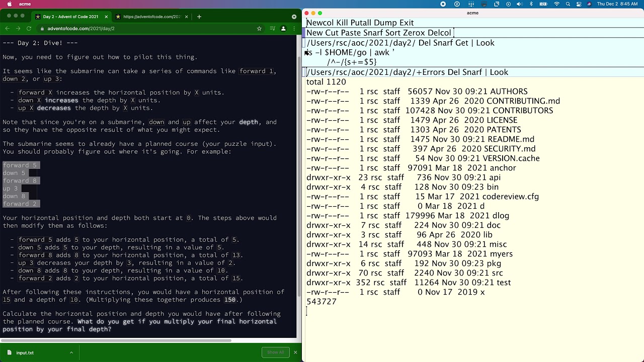Click the README.md filename in listing

point(511,139)
